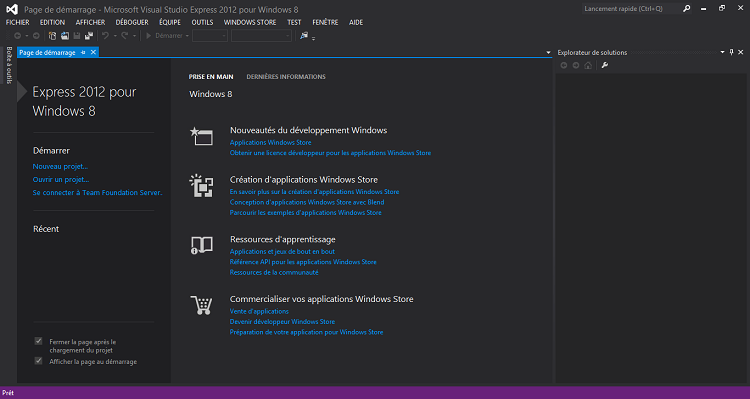
Task: Select the PRISE EN MAIN tab
Action: [x=211, y=77]
